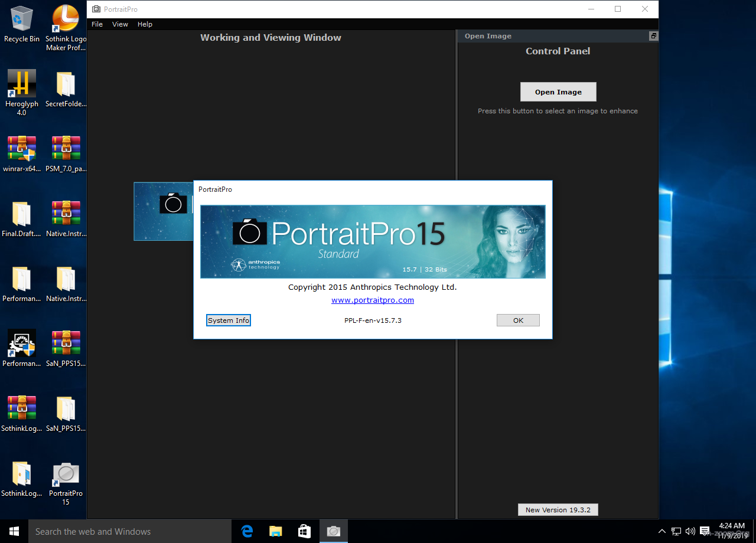The height and width of the screenshot is (543, 756).
Task: Click the Copyright 2015 Anthropics Technology Ltd. text
Action: 373,287
